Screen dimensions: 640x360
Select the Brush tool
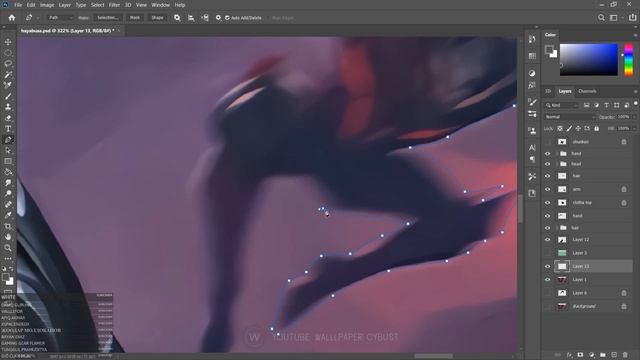click(x=8, y=96)
